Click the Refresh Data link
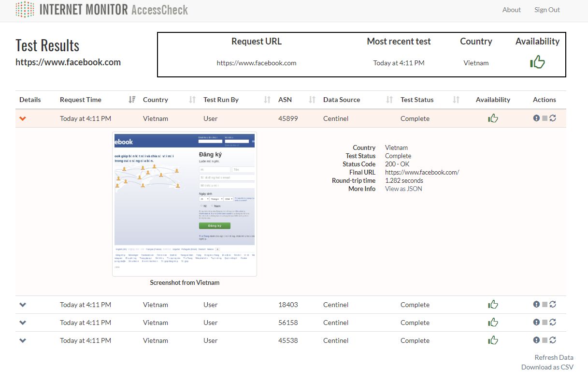 click(x=554, y=357)
